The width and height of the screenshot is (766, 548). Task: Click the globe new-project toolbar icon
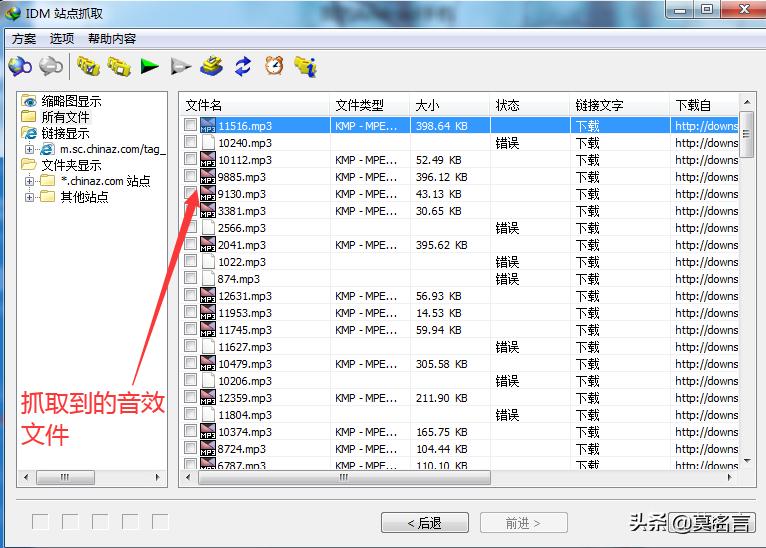[20, 66]
